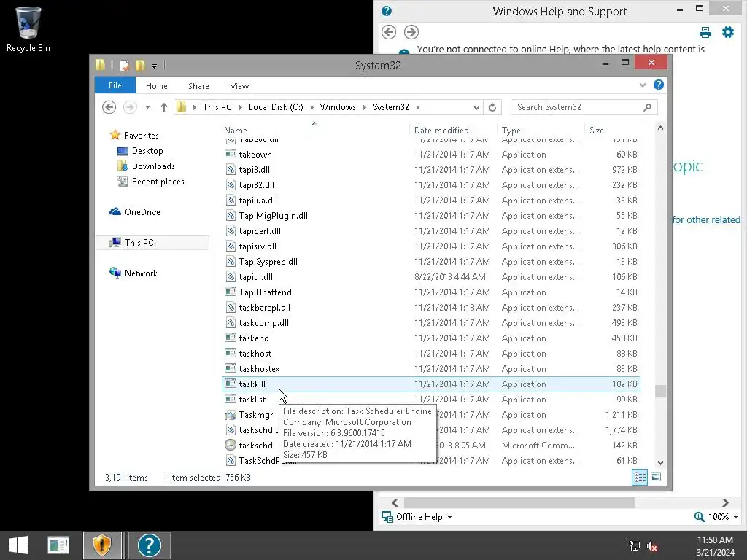747x560 pixels.
Task: Open Home ribbon tab
Action: point(156,86)
